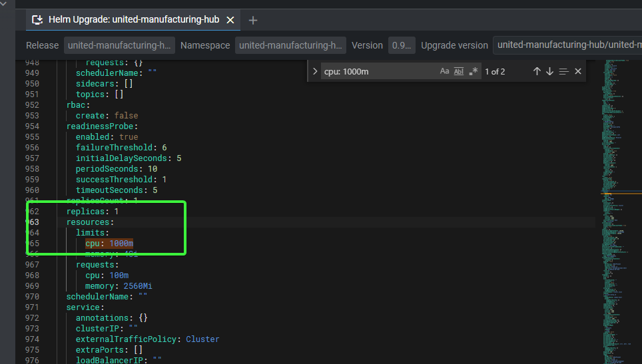Go to previous search match
Viewport: 642px width, 364px height.
point(537,71)
